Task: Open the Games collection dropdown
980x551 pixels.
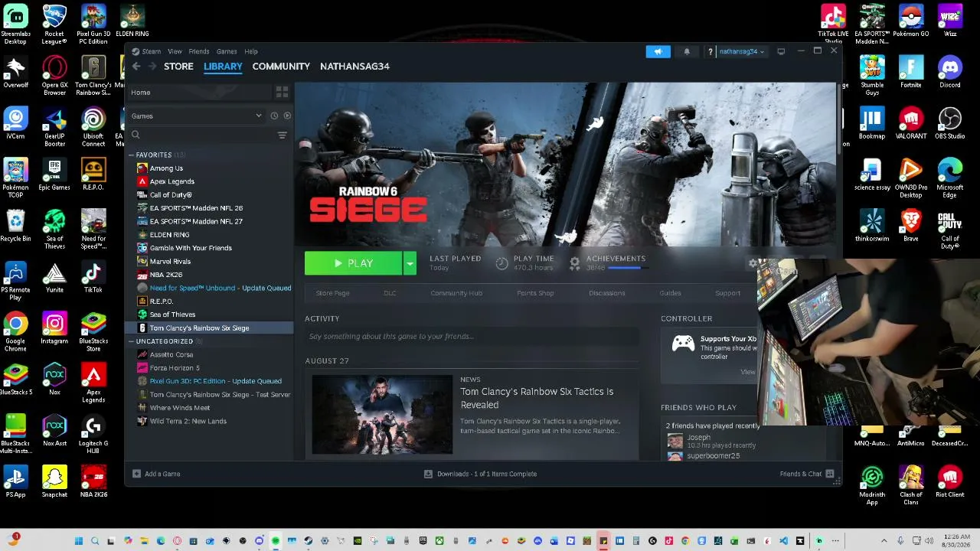Action: pos(196,116)
